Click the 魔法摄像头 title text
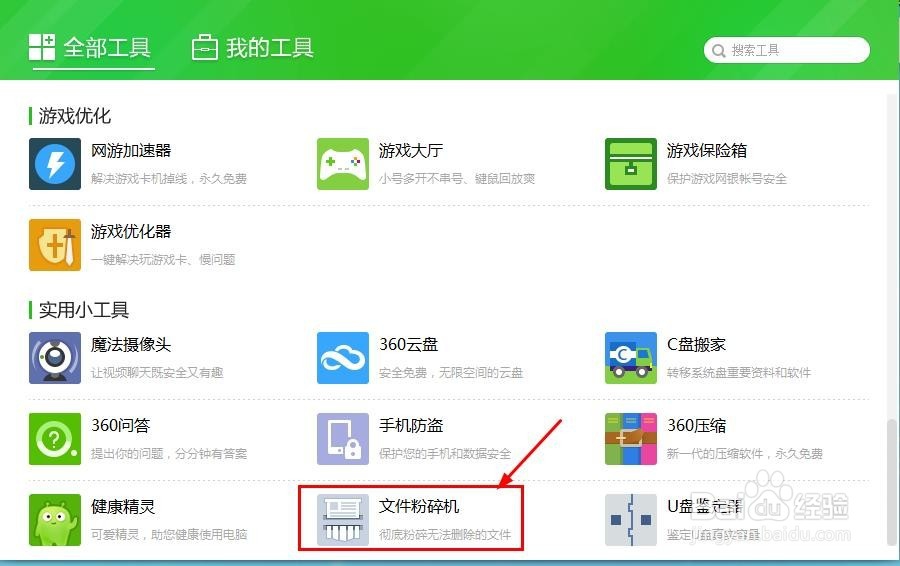Screen dimensions: 900x566 coord(131,344)
